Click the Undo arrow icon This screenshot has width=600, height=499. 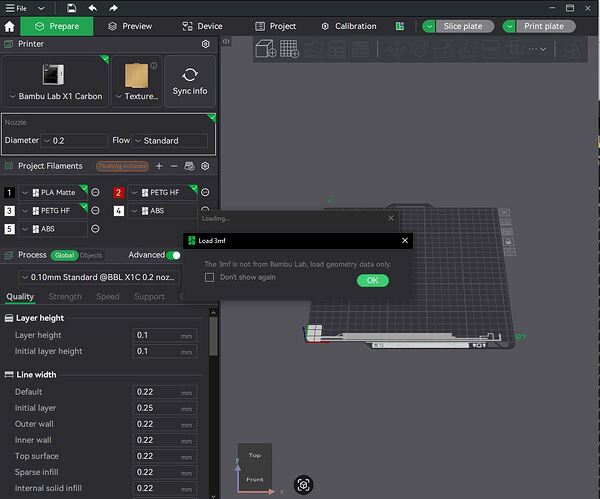click(93, 8)
